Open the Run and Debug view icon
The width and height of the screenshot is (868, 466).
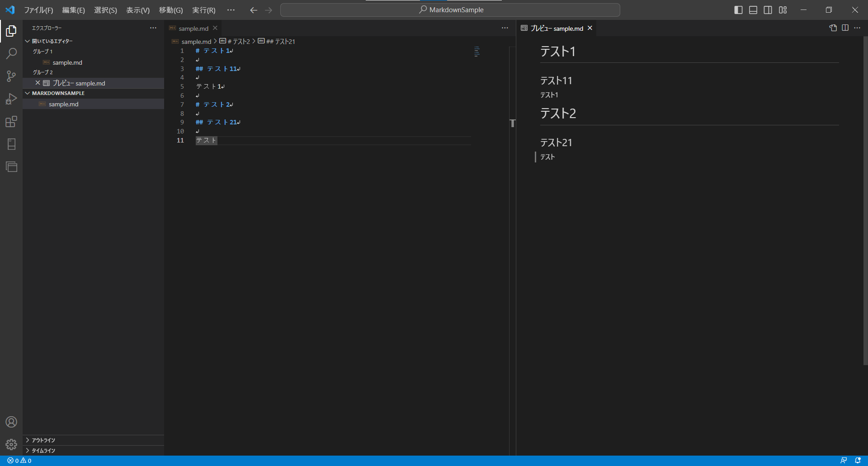point(11,99)
